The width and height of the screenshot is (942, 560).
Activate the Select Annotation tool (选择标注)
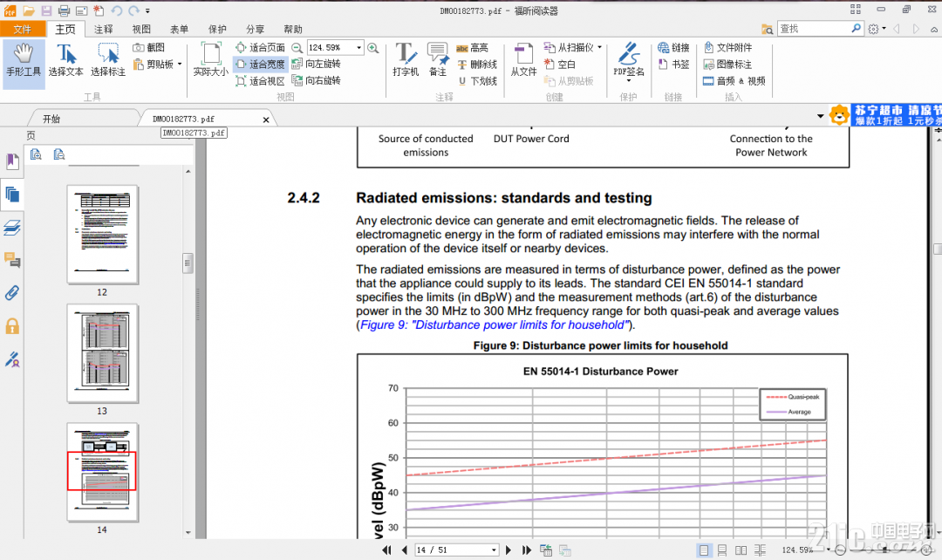tap(108, 60)
